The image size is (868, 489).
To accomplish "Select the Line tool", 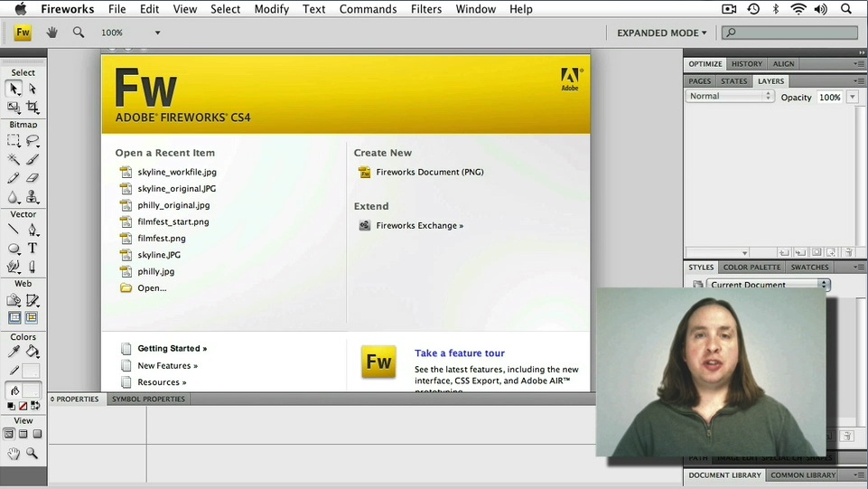I will (14, 230).
